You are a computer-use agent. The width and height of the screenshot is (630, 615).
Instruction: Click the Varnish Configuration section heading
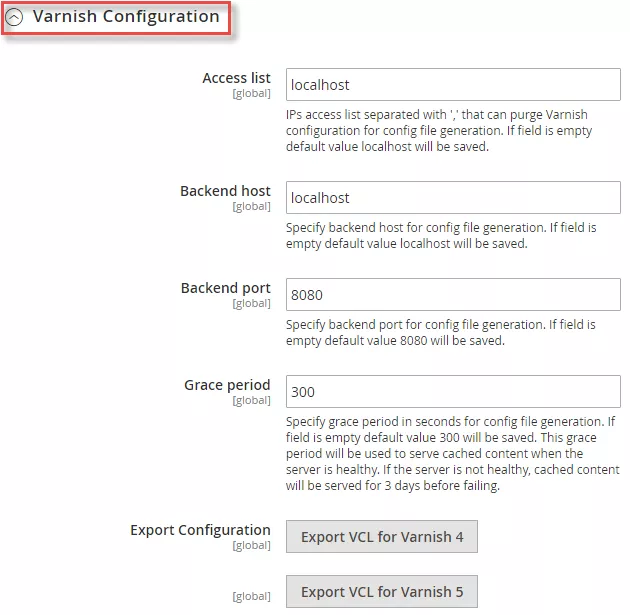pyautogui.click(x=126, y=17)
